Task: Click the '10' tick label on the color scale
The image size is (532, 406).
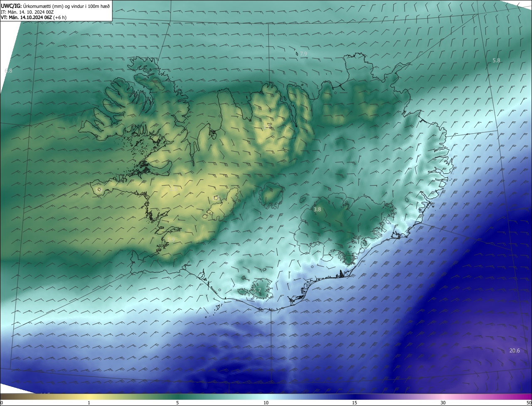Action: pos(266,403)
